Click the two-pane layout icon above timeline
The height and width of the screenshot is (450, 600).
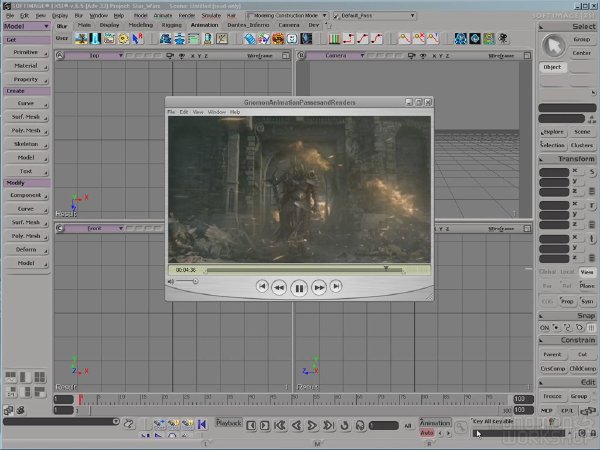[x=25, y=377]
